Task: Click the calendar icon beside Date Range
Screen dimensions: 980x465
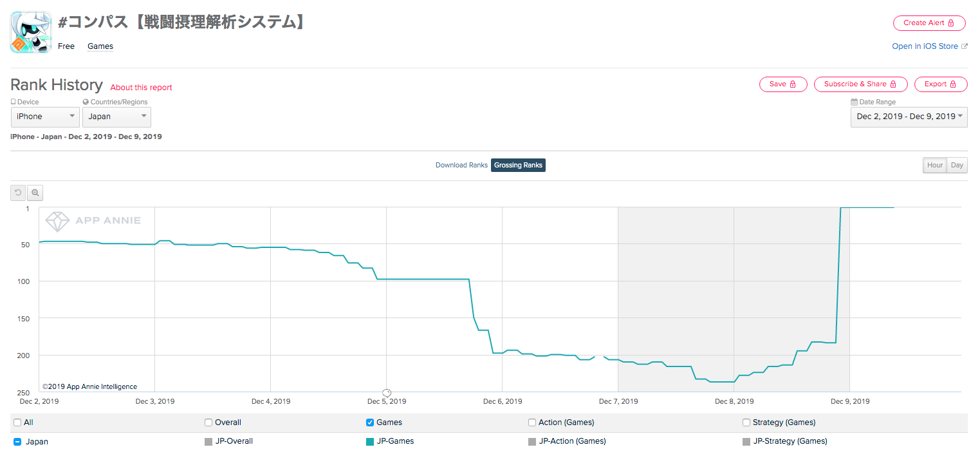Action: point(854,102)
